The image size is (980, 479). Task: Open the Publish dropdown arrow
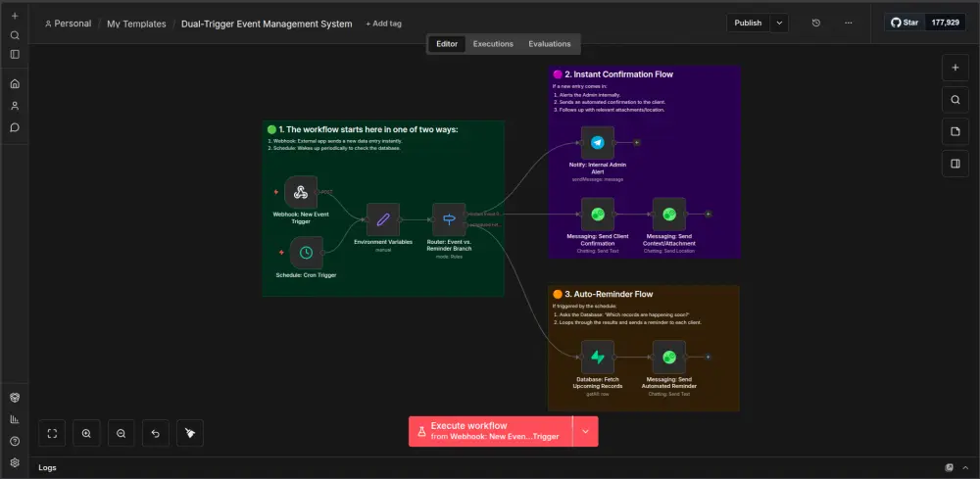[779, 24]
